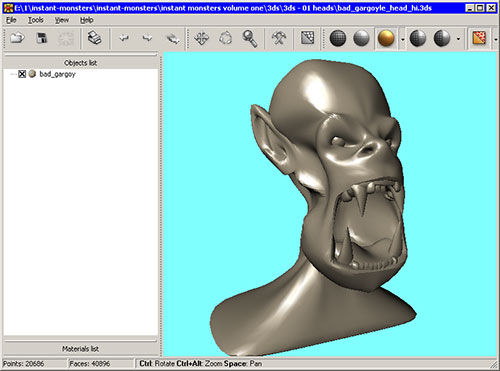Toggle visibility checkbox of bad_gargoy object
Image resolution: width=500 pixels, height=371 pixels.
coord(22,74)
